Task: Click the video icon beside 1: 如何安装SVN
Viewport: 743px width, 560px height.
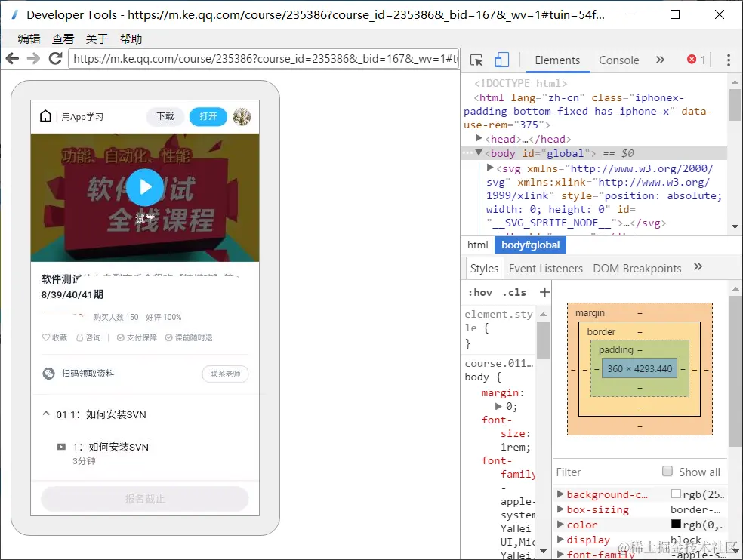Action: [61, 447]
